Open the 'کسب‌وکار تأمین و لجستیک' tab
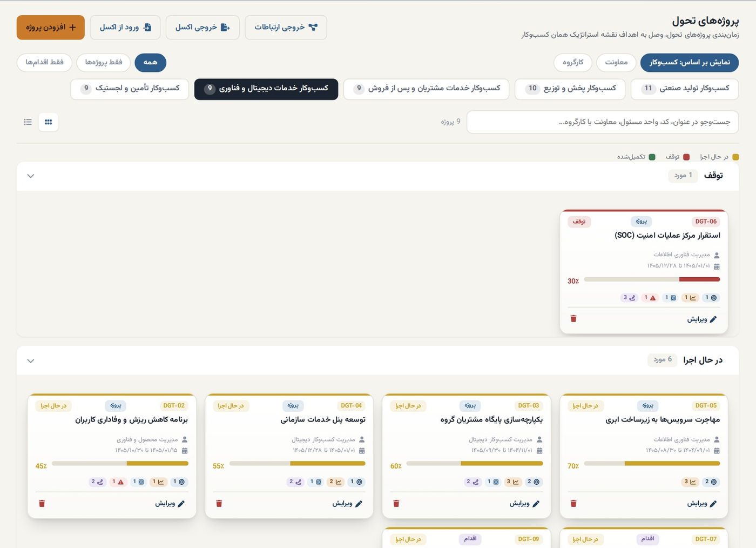The image size is (756, 548). click(130, 89)
